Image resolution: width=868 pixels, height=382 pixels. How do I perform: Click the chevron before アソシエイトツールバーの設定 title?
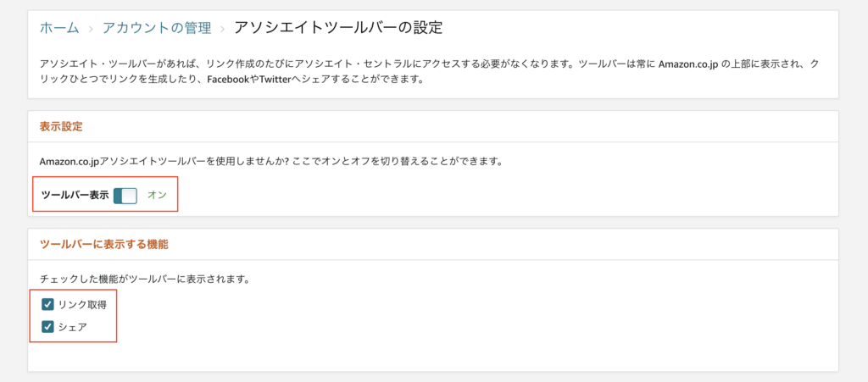223,29
